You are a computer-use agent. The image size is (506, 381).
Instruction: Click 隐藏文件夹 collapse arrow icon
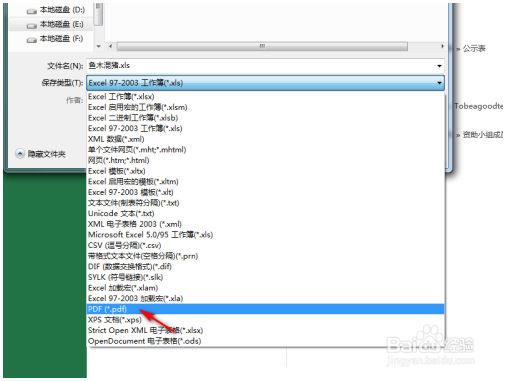(x=20, y=154)
